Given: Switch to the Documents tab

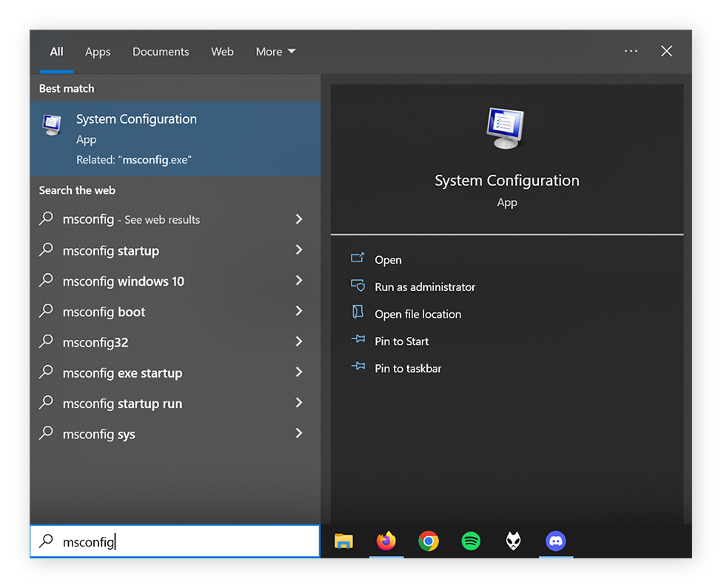Looking at the screenshot, I should pyautogui.click(x=161, y=51).
